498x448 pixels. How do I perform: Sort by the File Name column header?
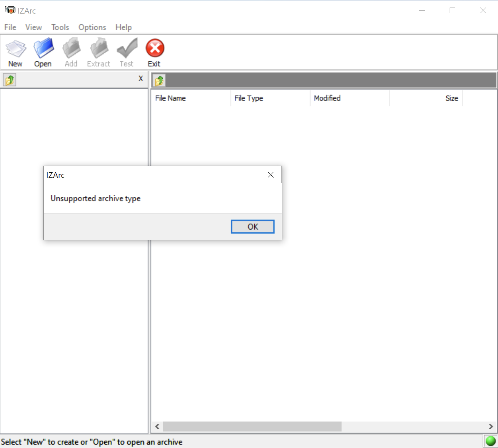pos(191,98)
